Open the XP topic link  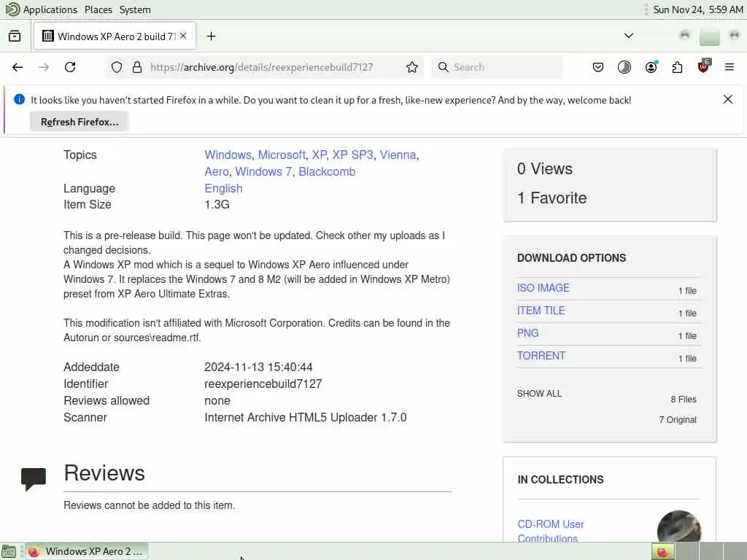click(x=320, y=155)
